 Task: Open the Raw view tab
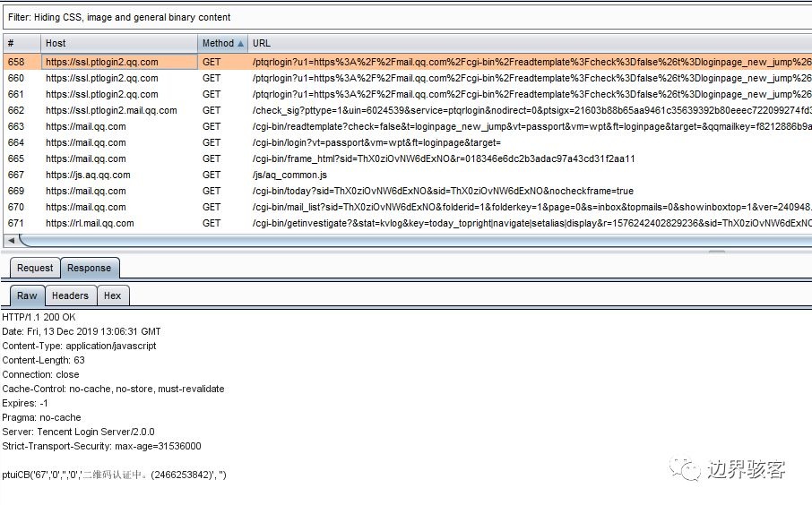point(27,295)
